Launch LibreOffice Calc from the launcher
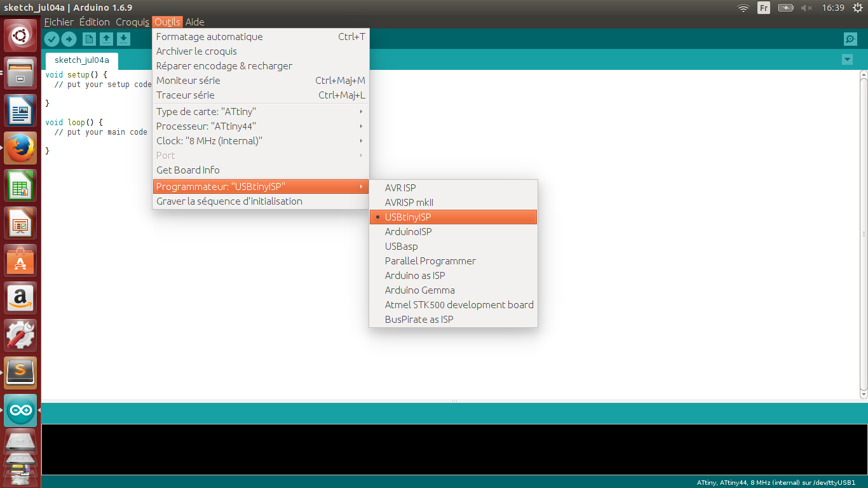868x488 pixels. click(21, 185)
